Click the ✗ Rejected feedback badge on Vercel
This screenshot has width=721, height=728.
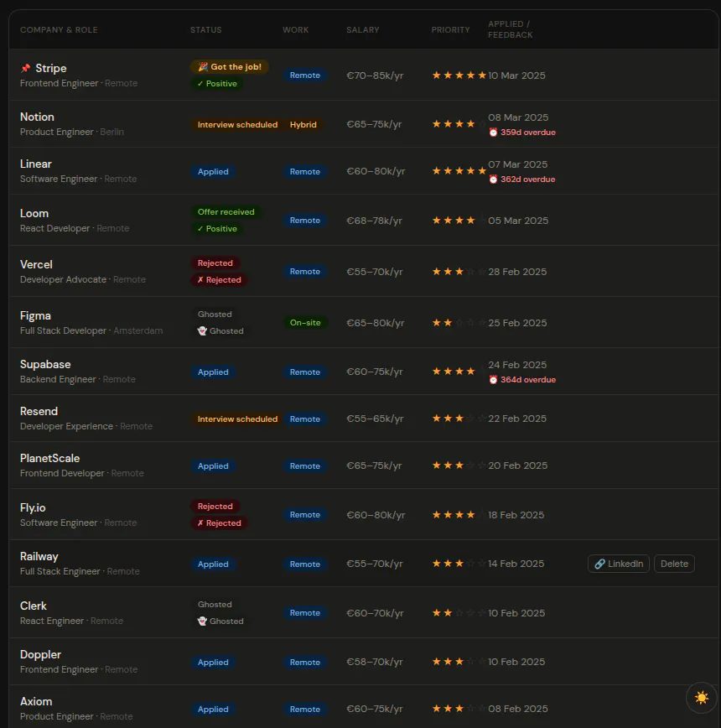219,279
